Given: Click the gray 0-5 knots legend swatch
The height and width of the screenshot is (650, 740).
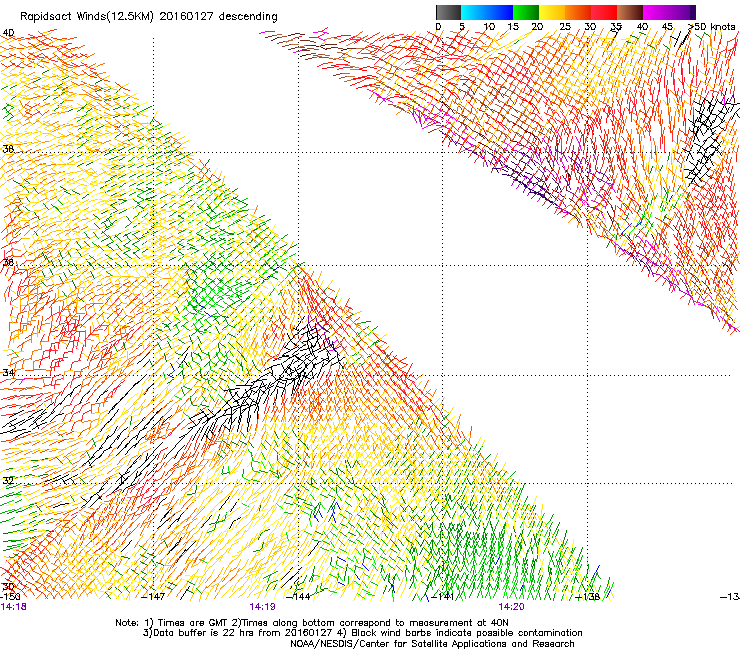Looking at the screenshot, I should (x=448, y=12).
